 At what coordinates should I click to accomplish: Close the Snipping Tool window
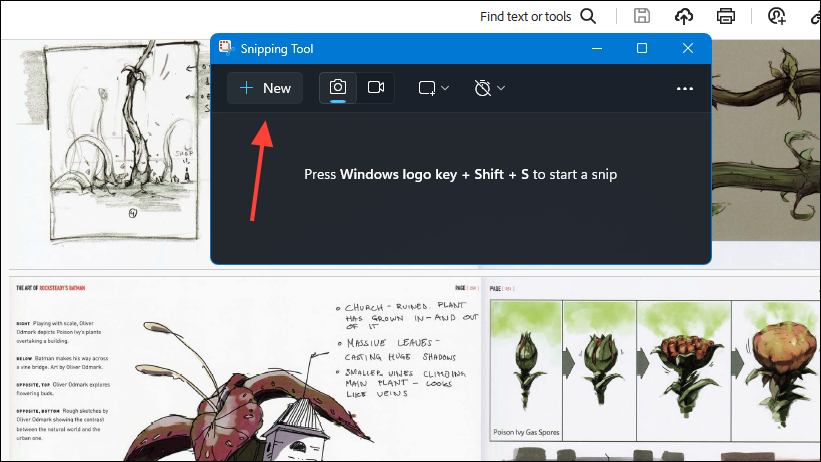click(x=688, y=49)
